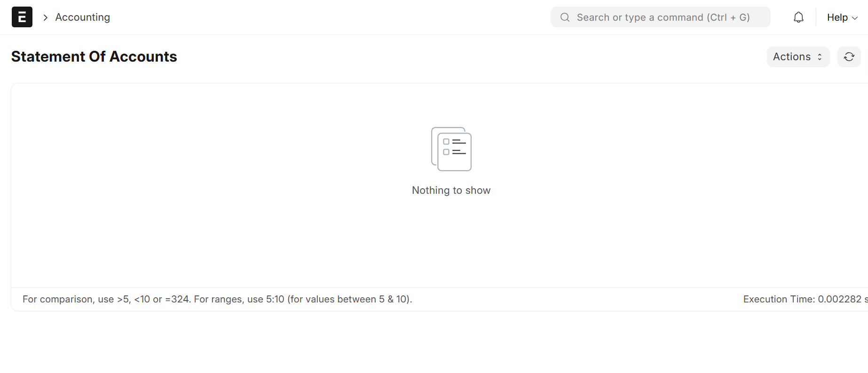Screen dimensions: 868x373
Task: Click the top checkbox in empty-state illustration
Action: click(446, 142)
